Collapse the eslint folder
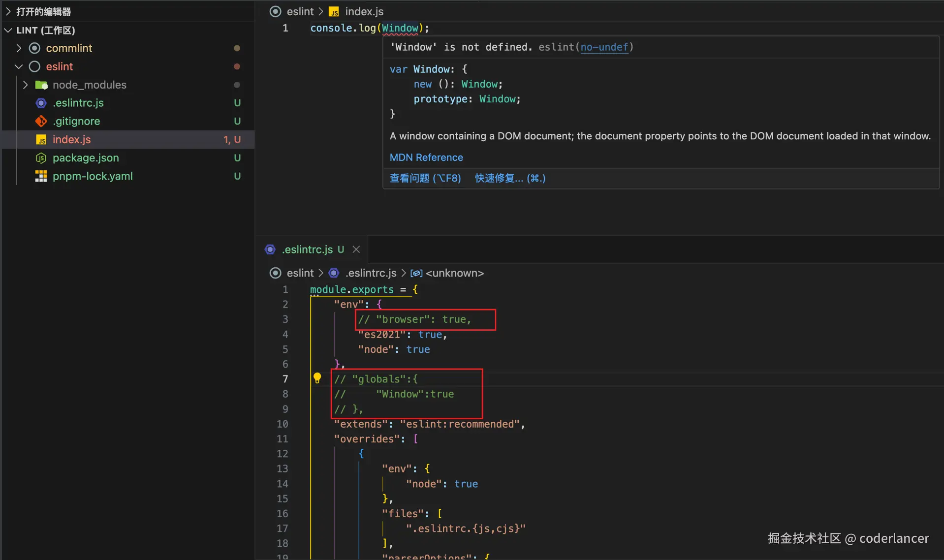The width and height of the screenshot is (944, 560). point(19,66)
